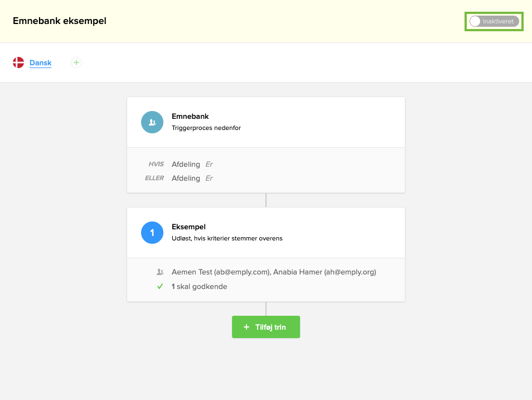Open the Emnebank trigger heading
The image size is (532, 400).
190,117
